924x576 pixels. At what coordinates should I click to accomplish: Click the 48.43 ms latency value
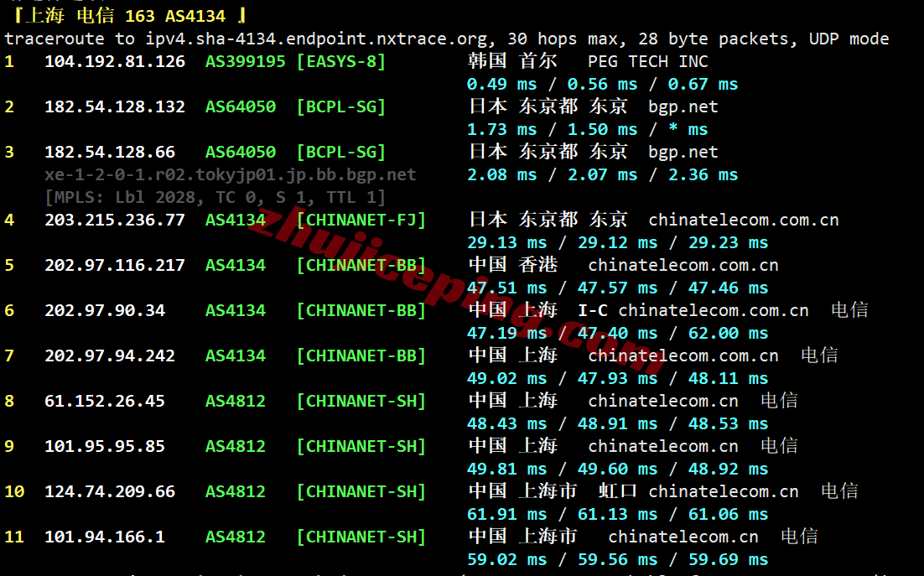pyautogui.click(x=506, y=424)
